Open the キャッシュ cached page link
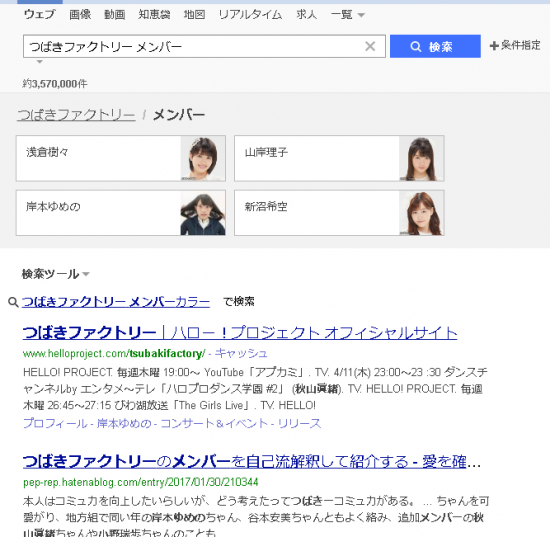Screen dimensions: 550x537 click(x=241, y=353)
